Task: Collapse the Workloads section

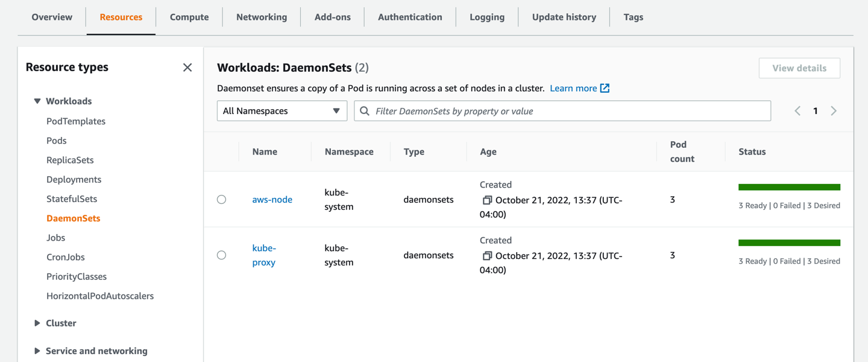Action: tap(37, 101)
